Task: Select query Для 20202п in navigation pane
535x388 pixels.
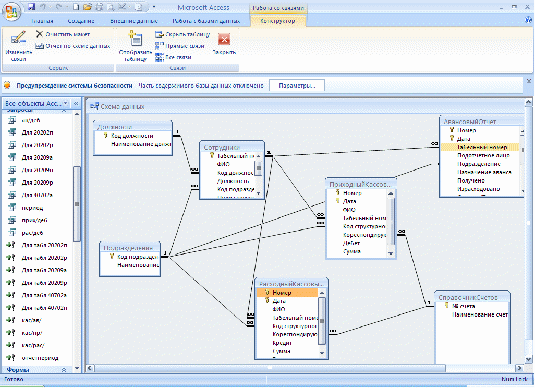Action: 37,132
